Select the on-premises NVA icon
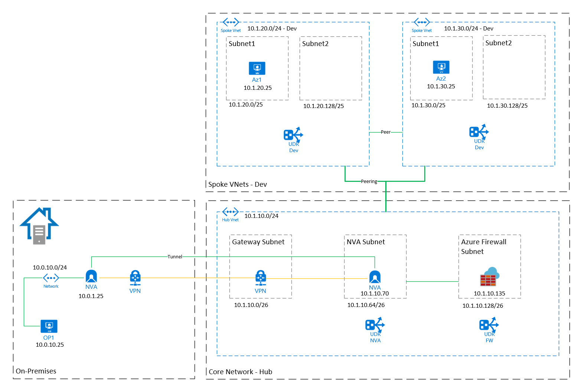This screenshot has height=392, width=581. 91,277
